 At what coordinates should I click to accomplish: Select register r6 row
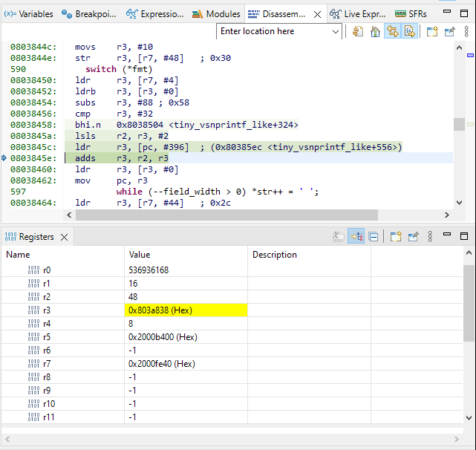(x=232, y=350)
